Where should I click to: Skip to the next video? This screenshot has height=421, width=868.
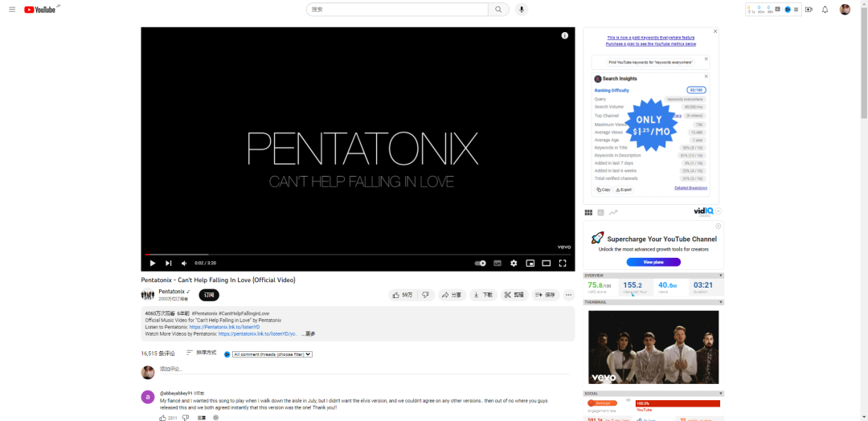168,264
